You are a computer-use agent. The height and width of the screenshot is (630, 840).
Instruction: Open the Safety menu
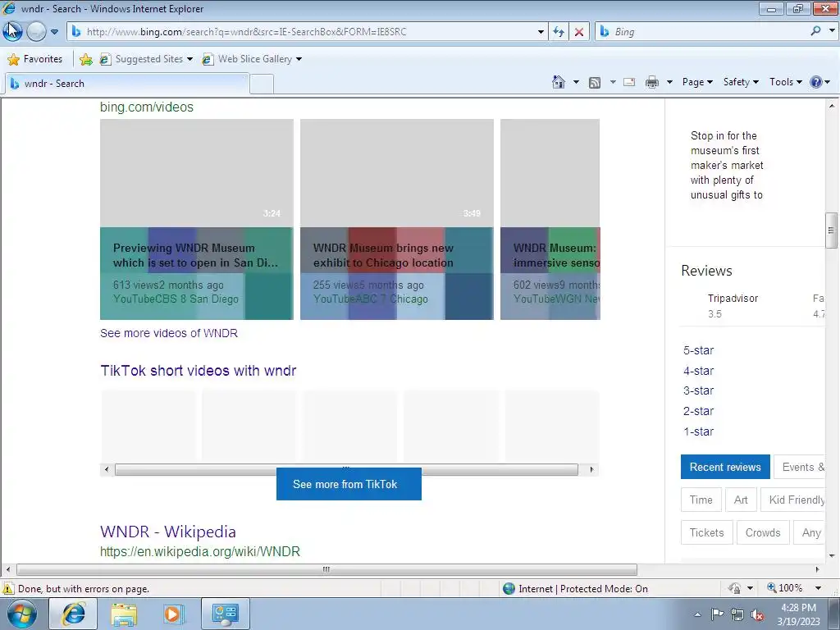741,82
